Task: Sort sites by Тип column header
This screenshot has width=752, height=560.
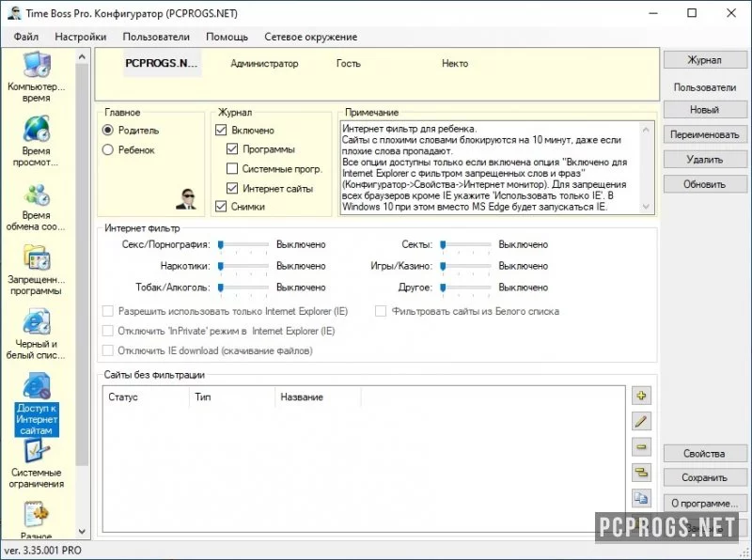Action: click(x=232, y=397)
